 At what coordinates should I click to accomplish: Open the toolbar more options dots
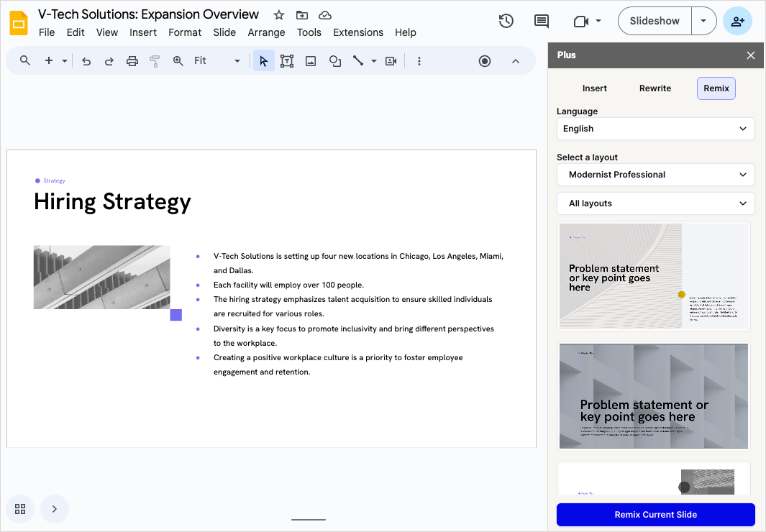coord(419,61)
